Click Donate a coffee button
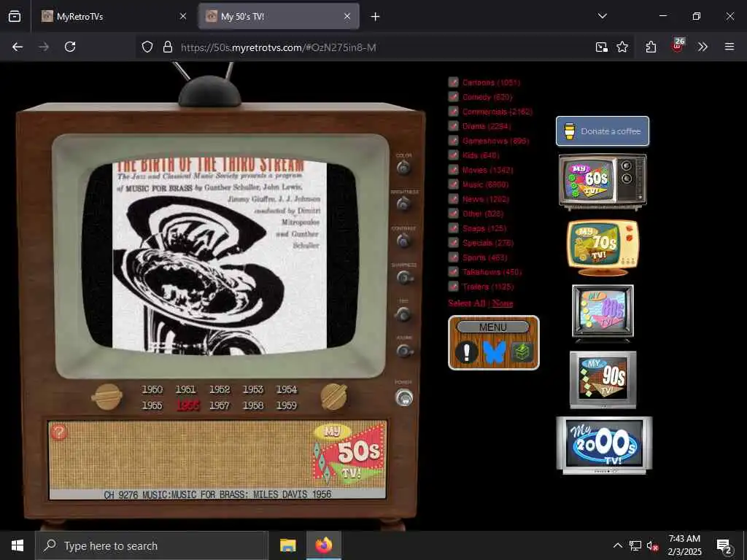 coord(602,131)
